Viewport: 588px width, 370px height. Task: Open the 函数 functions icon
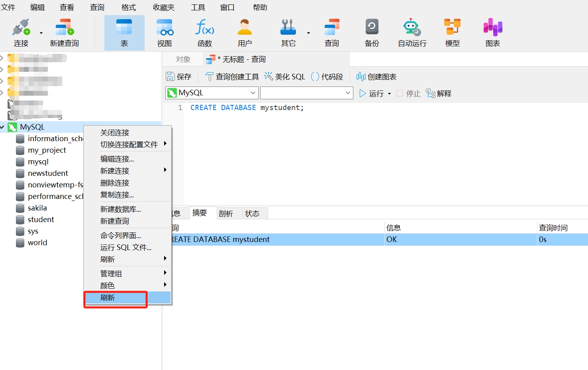[205, 33]
